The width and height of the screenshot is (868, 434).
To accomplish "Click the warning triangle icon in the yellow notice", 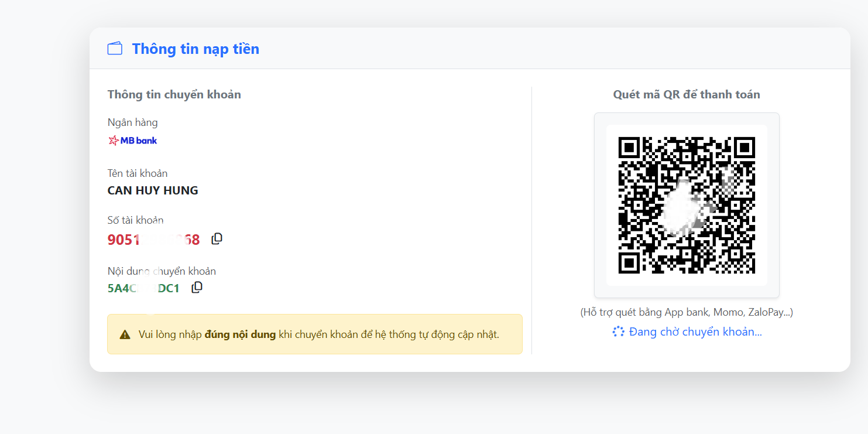I will click(x=125, y=335).
